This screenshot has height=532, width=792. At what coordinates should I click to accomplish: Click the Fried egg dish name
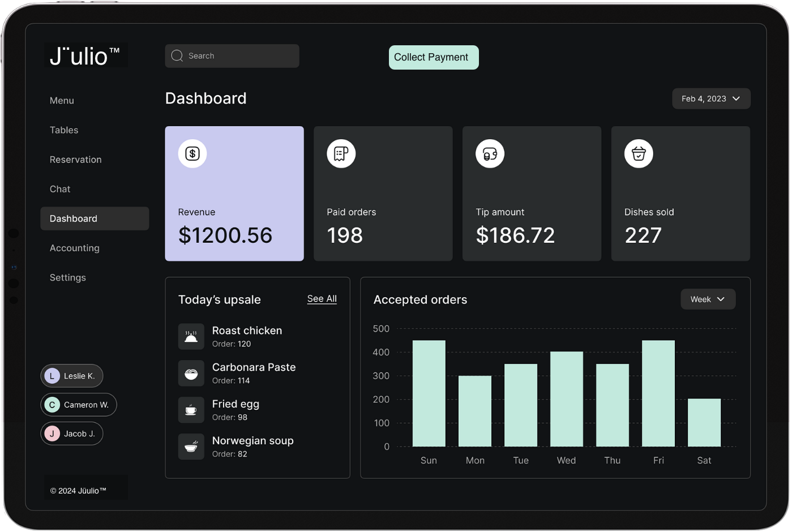click(x=236, y=404)
